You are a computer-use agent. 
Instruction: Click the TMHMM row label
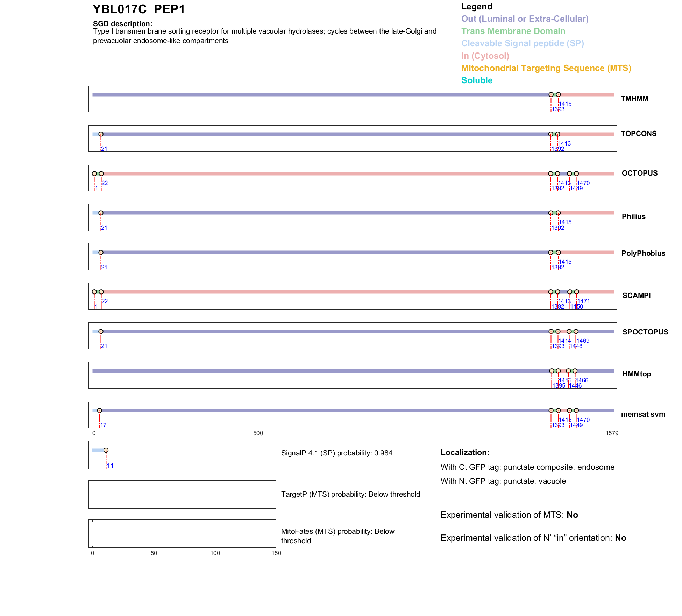[x=634, y=99]
